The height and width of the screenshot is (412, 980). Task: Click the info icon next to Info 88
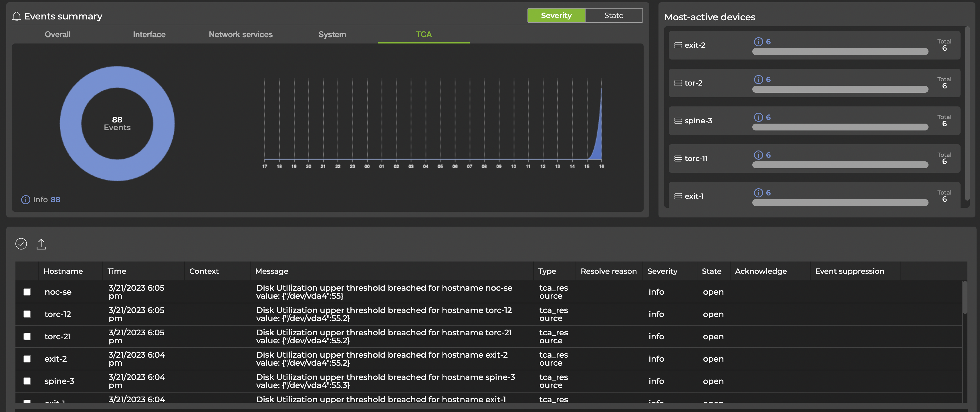click(25, 199)
